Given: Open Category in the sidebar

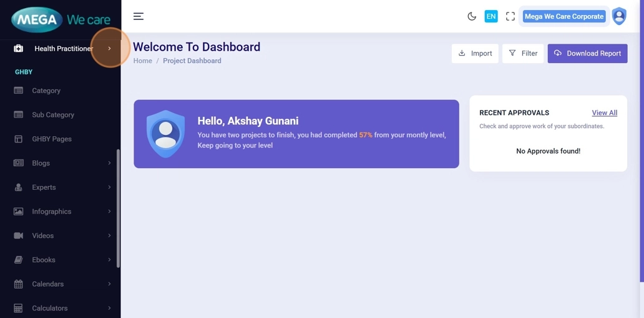Looking at the screenshot, I should click(x=46, y=91).
